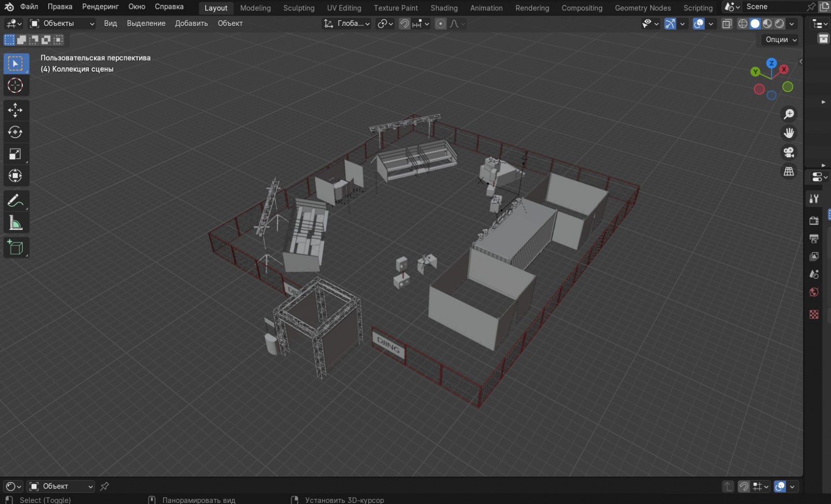This screenshot has height=504, width=831.
Task: Switch to Solid viewport shading
Action: [x=755, y=23]
